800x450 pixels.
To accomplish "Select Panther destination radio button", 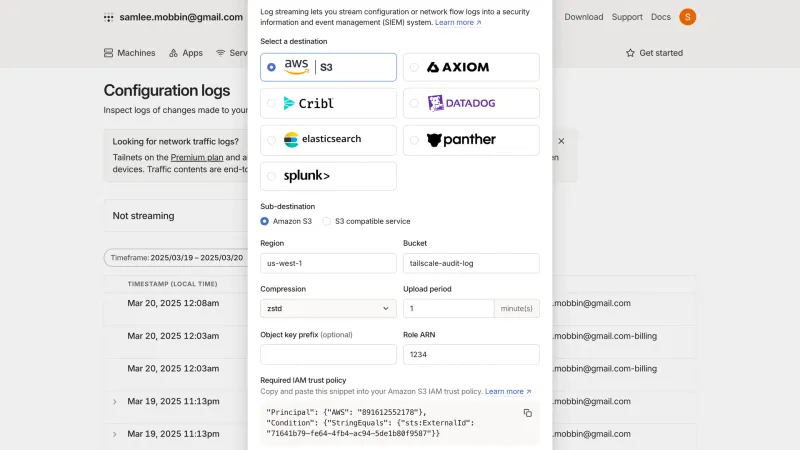I will tap(414, 140).
